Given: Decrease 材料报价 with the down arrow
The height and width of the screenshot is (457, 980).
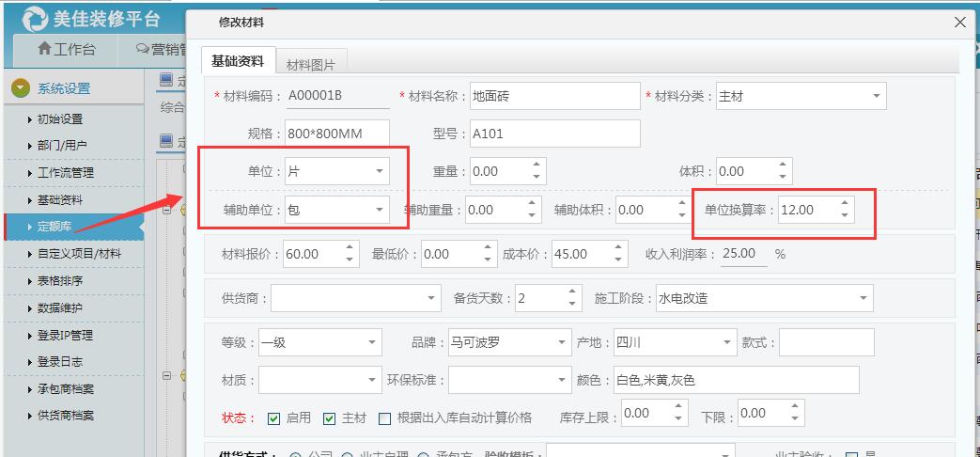Looking at the screenshot, I should tap(350, 260).
